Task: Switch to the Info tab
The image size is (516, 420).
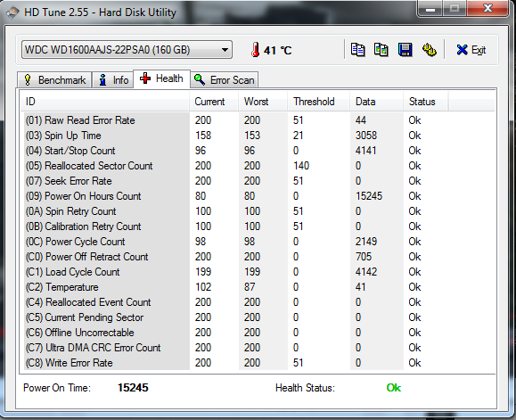Action: tap(113, 80)
